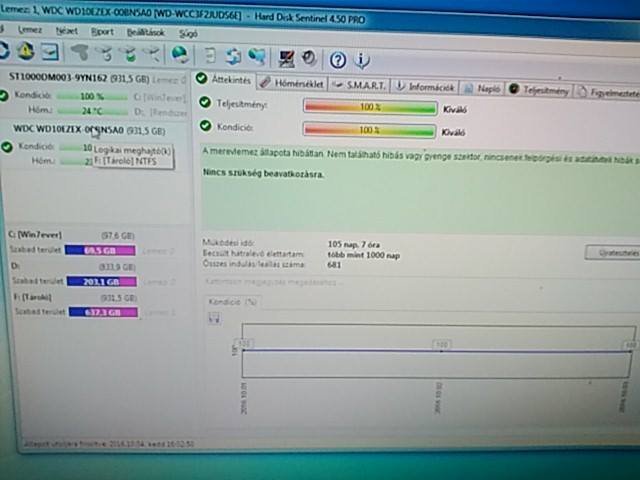Click the 203.1 GB free space bar
This screenshot has height=480, width=640.
click(102, 281)
